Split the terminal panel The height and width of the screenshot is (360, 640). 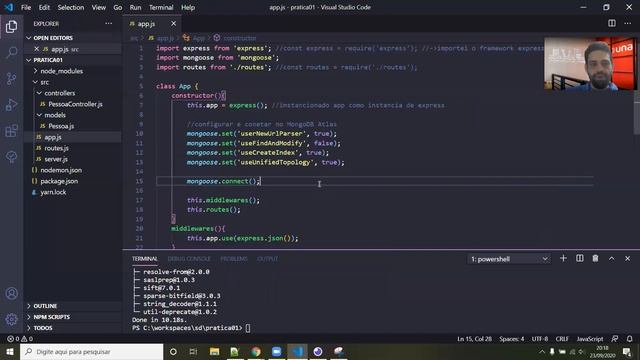tap(580, 258)
